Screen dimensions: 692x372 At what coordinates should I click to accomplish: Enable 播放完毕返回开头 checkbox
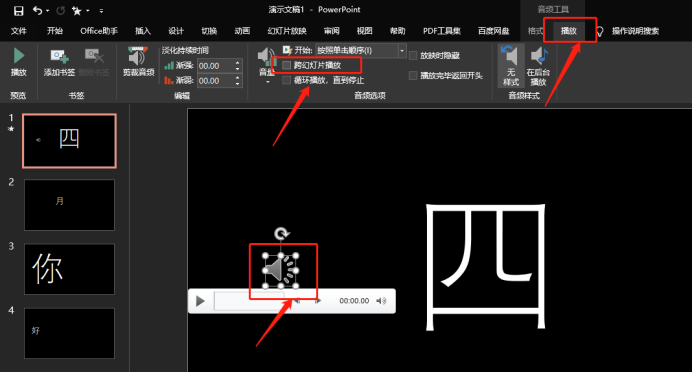pos(413,75)
